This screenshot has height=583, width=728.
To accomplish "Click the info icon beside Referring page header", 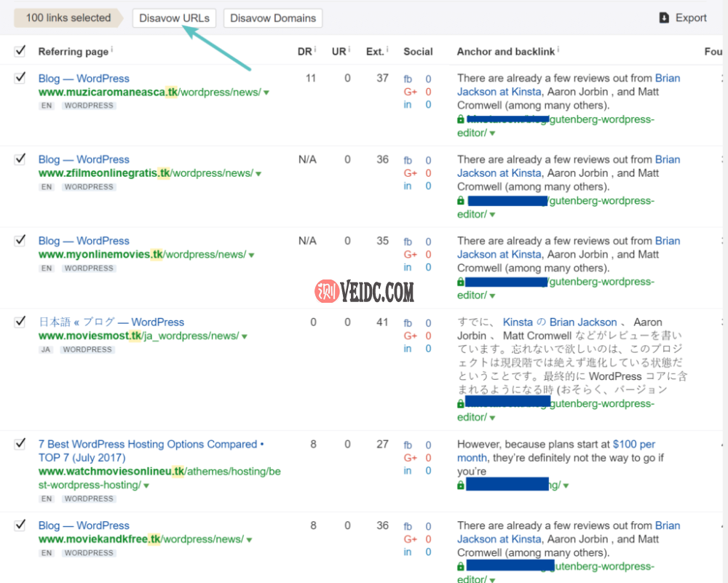I will pyautogui.click(x=112, y=51).
